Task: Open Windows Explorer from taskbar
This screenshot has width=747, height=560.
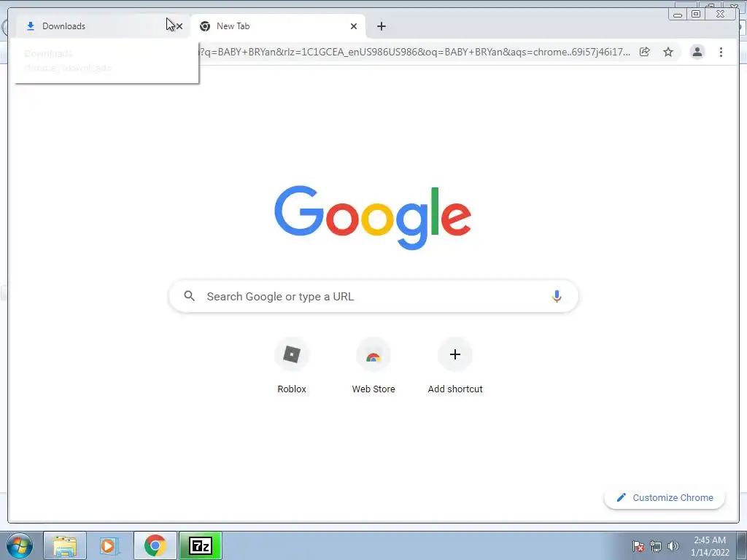Action: click(x=65, y=545)
